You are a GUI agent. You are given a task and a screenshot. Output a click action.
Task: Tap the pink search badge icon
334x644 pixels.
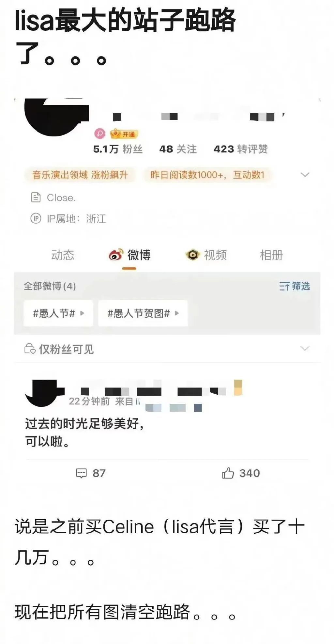coord(100,134)
